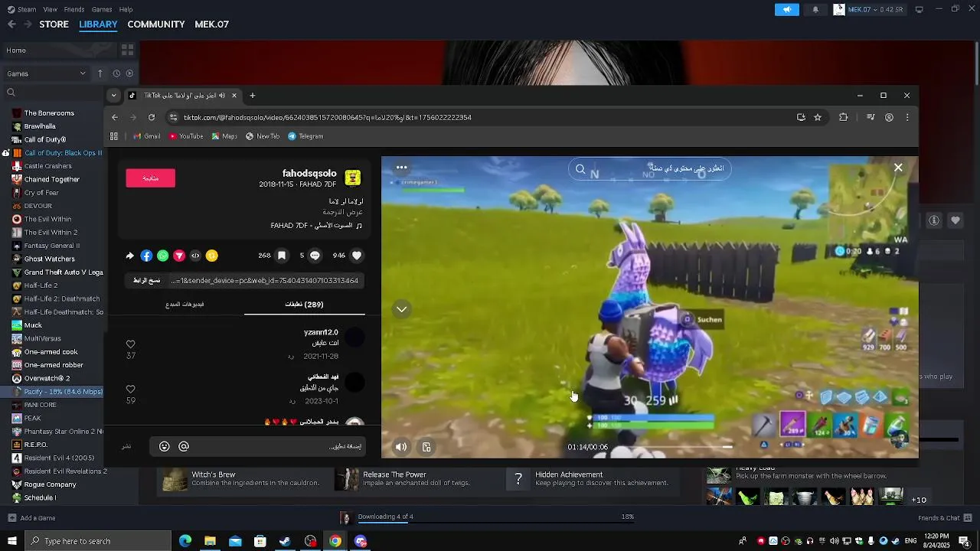Click the red send-to-friends icon
Image resolution: width=980 pixels, height=551 pixels.
179,256
